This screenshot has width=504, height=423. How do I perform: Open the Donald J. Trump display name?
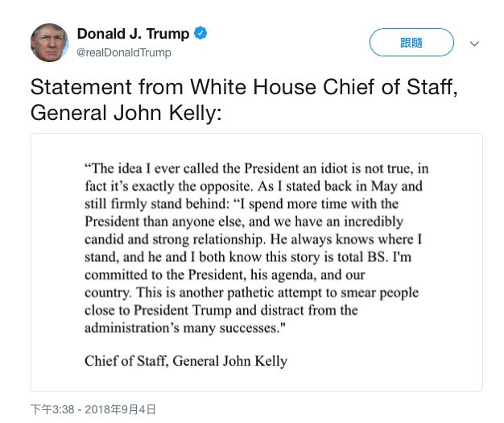(133, 34)
